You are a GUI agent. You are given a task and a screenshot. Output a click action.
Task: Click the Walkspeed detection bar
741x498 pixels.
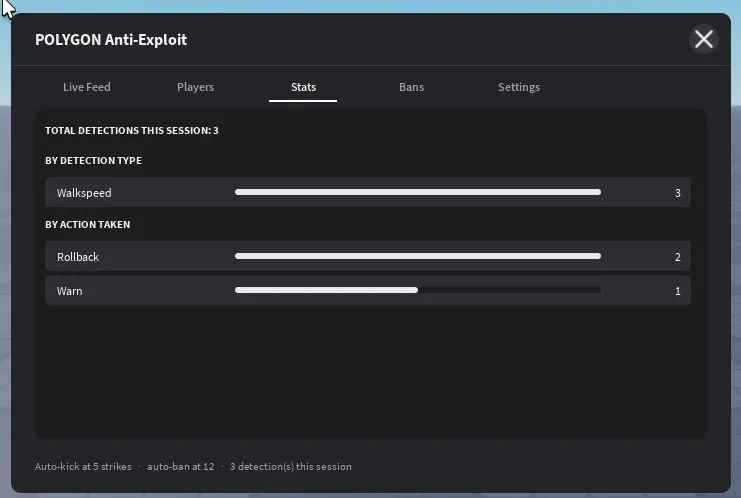coord(418,192)
